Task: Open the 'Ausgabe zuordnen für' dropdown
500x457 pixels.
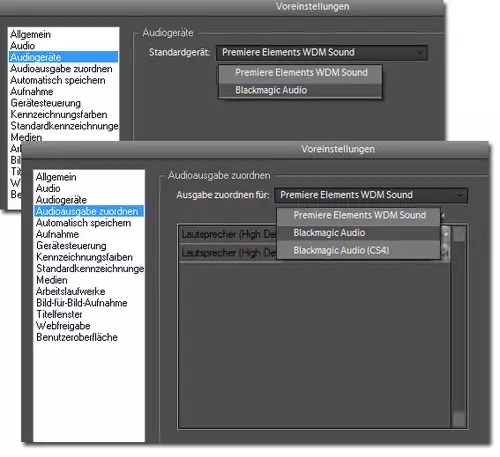Action: point(371,195)
